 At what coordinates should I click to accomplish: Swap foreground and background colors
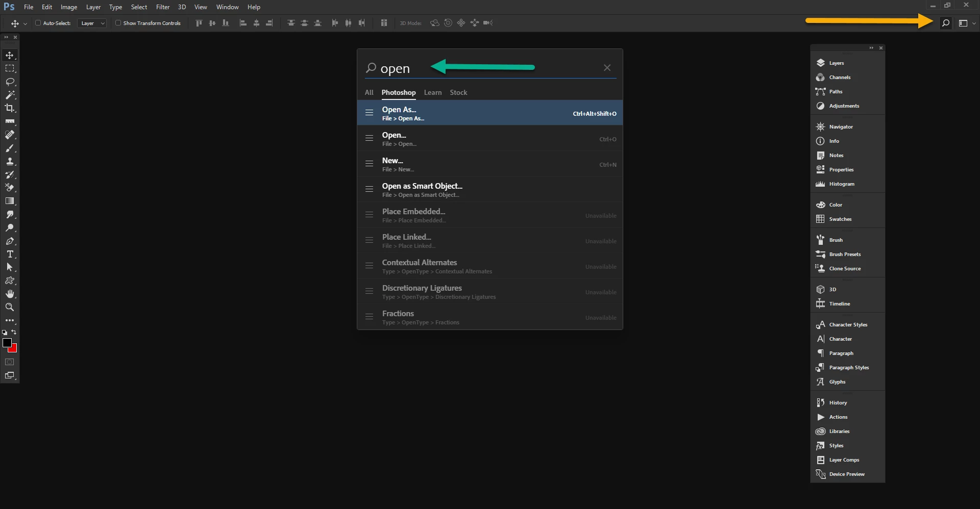pos(14,332)
